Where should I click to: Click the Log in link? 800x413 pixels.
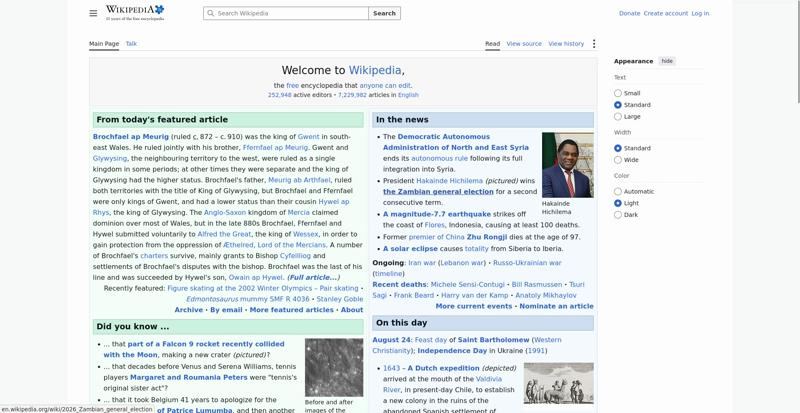pyautogui.click(x=700, y=13)
